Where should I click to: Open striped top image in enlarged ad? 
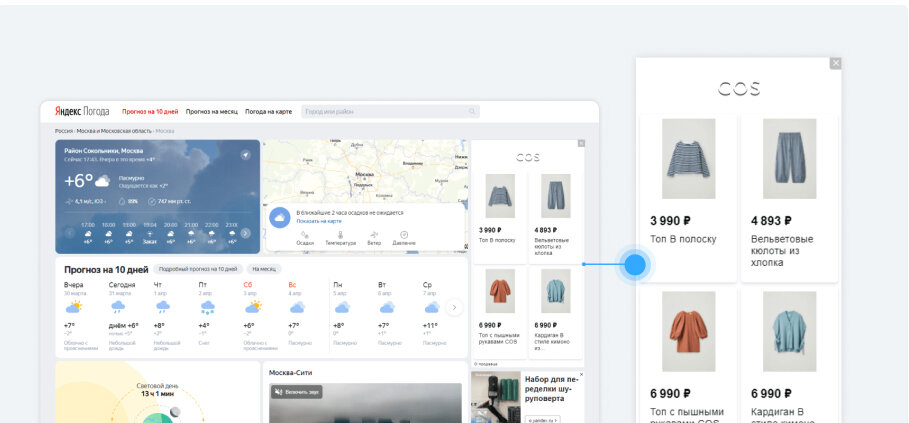tap(689, 159)
